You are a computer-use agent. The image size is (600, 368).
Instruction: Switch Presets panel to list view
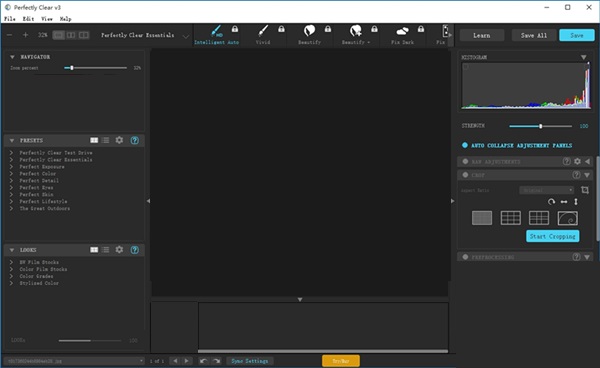pyautogui.click(x=106, y=140)
